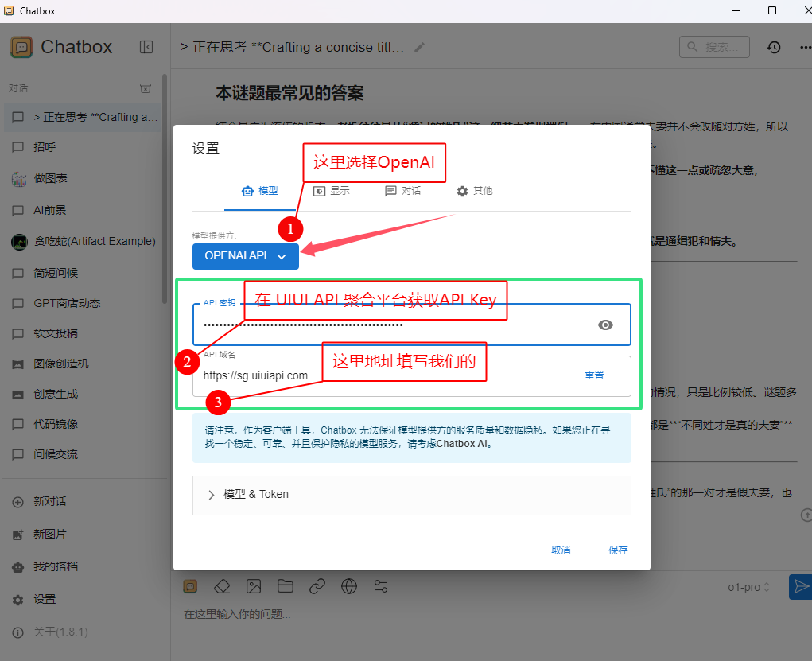Click the blue send message button
Viewport: 812px width, 661px height.
point(801,587)
